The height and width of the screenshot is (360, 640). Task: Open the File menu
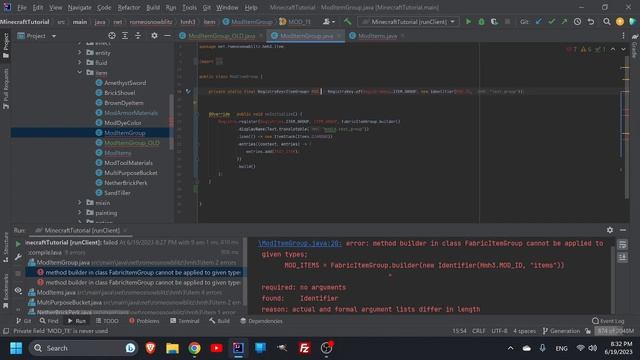22,7
